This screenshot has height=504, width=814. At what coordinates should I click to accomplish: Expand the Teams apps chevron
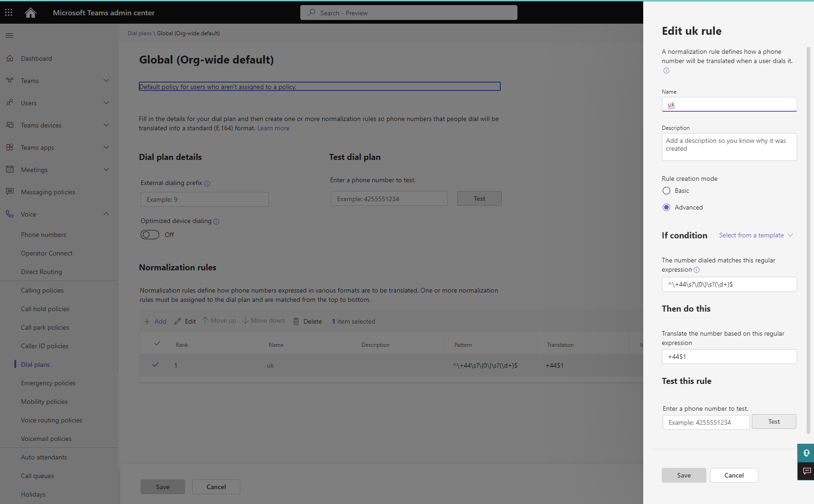click(106, 147)
